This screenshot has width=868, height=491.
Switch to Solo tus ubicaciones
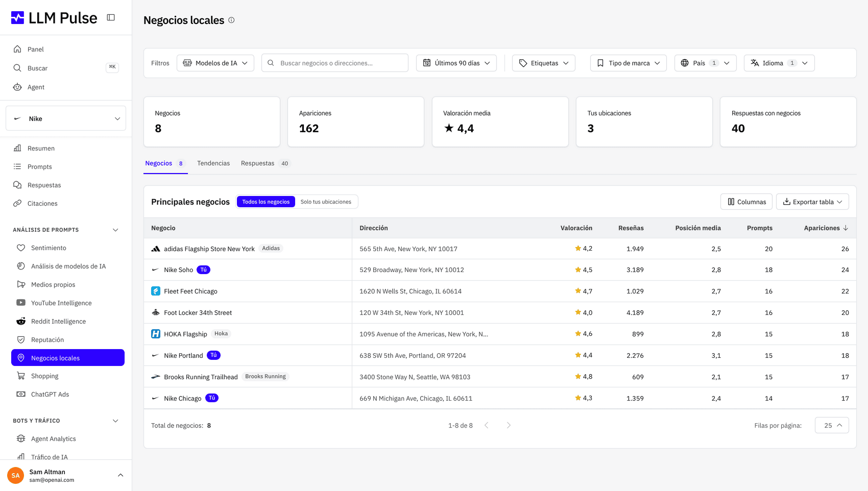pos(326,202)
